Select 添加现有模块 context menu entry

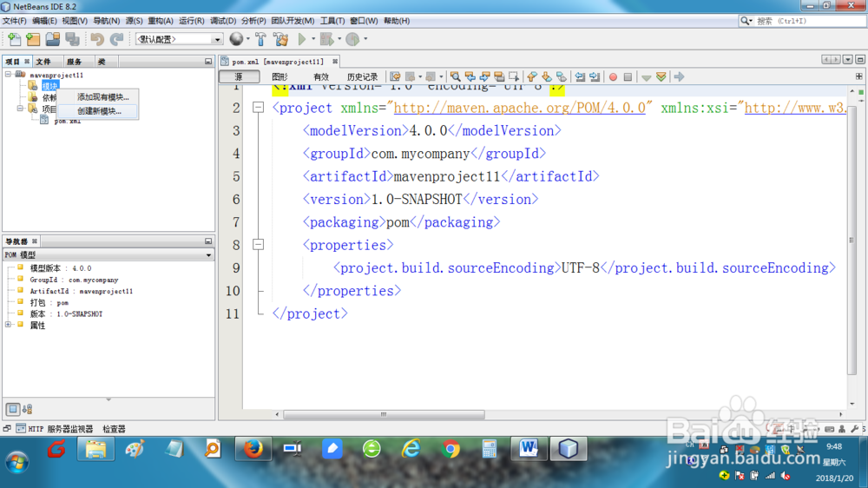point(102,97)
